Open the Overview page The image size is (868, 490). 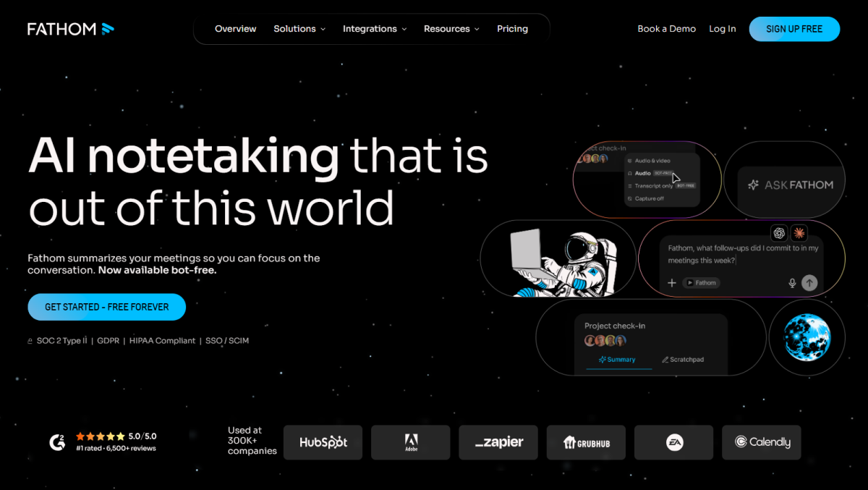236,29
